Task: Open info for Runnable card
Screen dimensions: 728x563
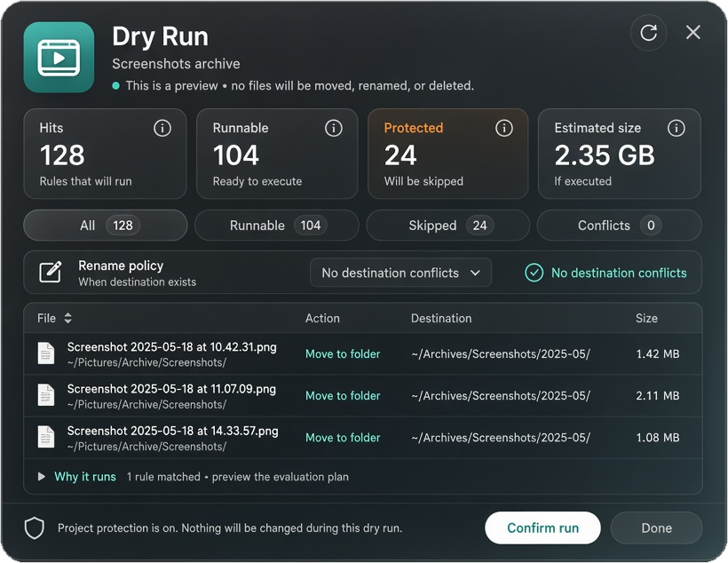Action: point(333,128)
